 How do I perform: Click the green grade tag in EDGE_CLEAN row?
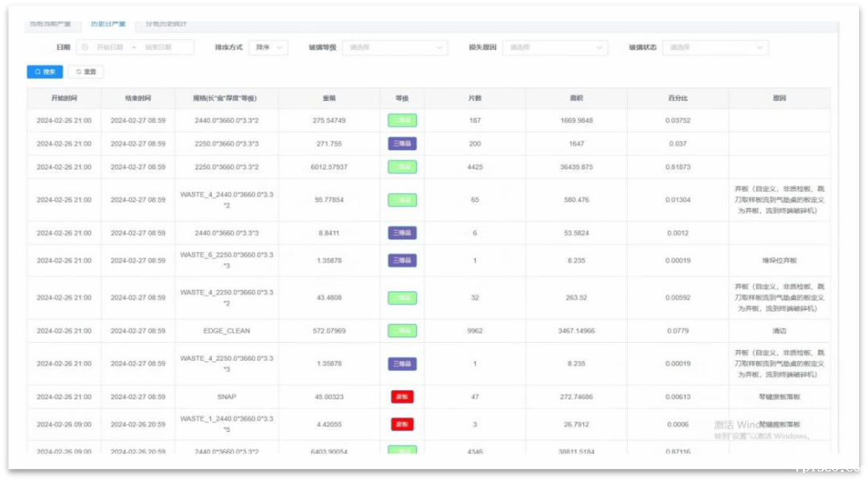click(402, 331)
